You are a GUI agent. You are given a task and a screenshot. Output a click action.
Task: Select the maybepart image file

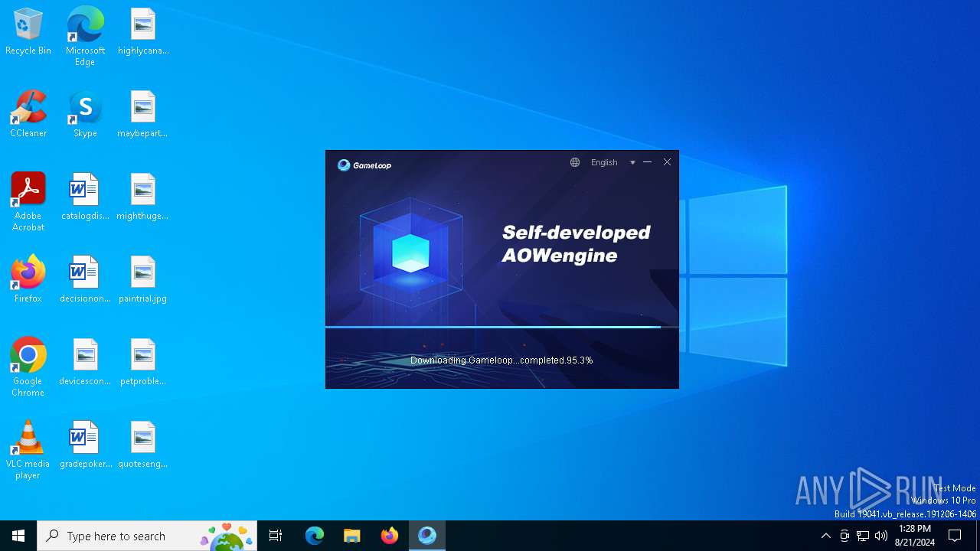pyautogui.click(x=143, y=114)
